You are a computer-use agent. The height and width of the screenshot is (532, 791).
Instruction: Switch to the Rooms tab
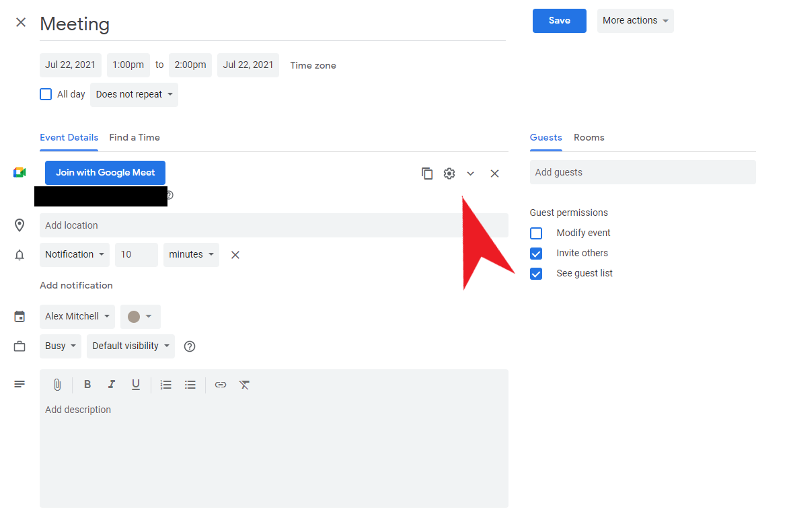tap(589, 137)
